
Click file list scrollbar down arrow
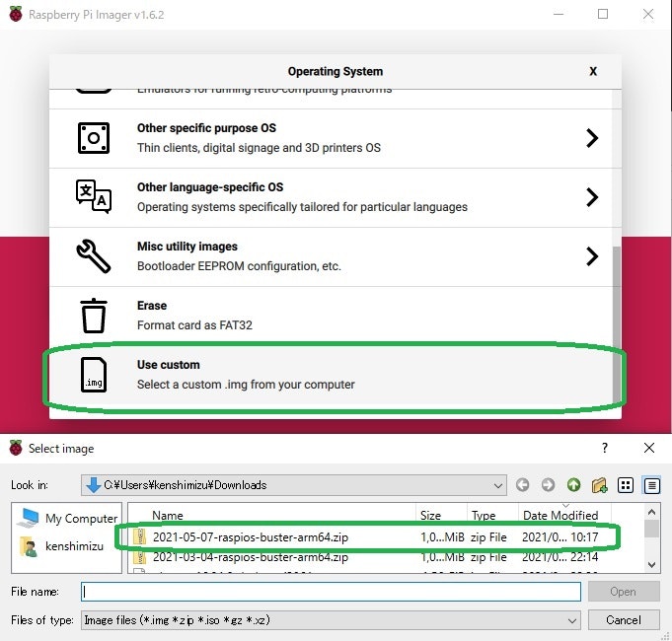coord(651,565)
